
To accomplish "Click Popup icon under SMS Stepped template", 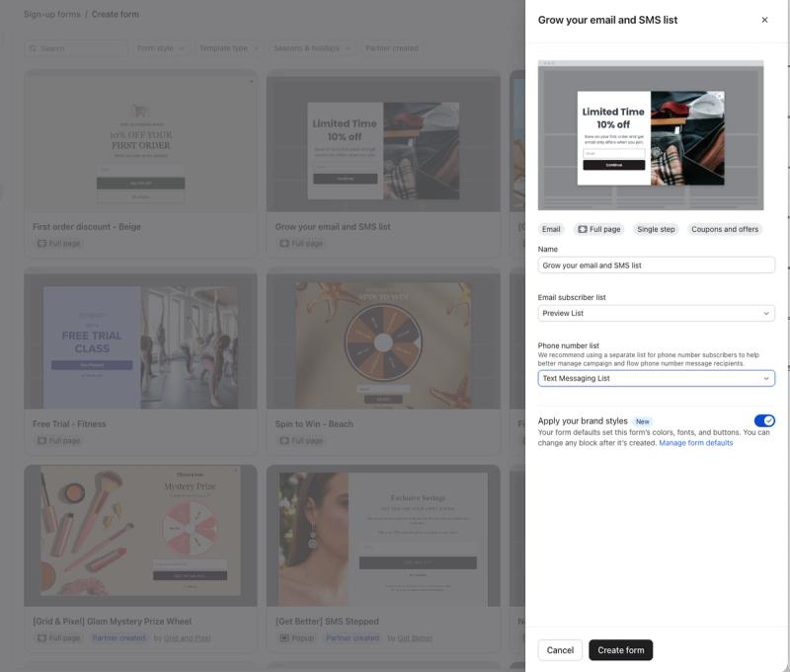I will click(284, 637).
